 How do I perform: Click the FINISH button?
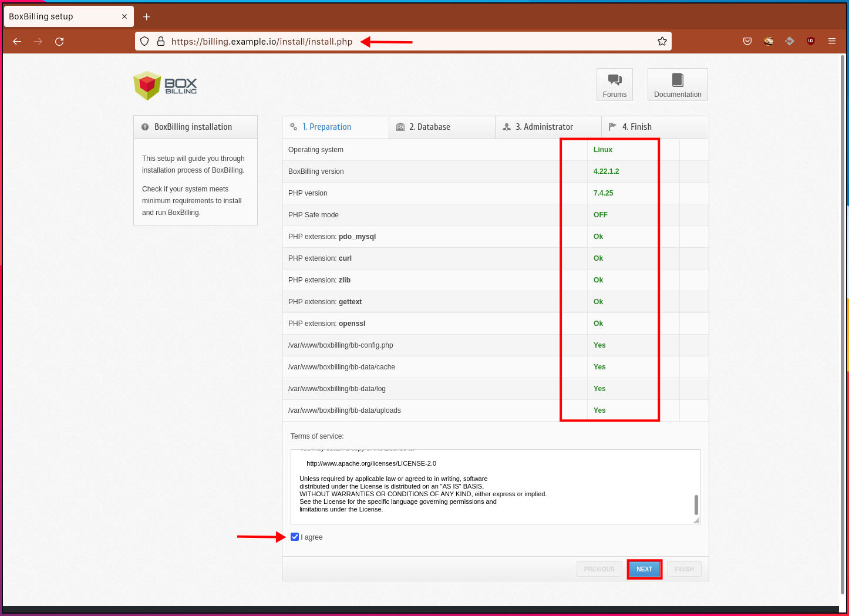click(684, 569)
